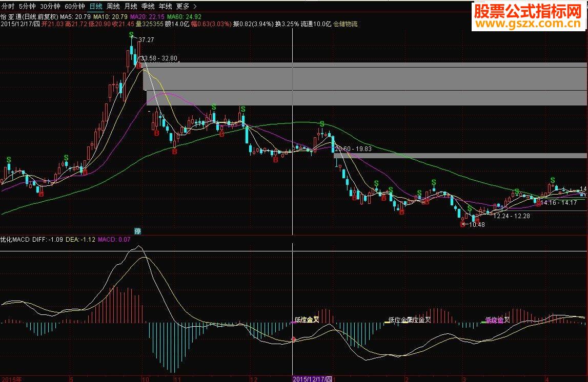Click the MACD: 0.07 value label
The width and height of the screenshot is (588, 382).
coord(114,239)
